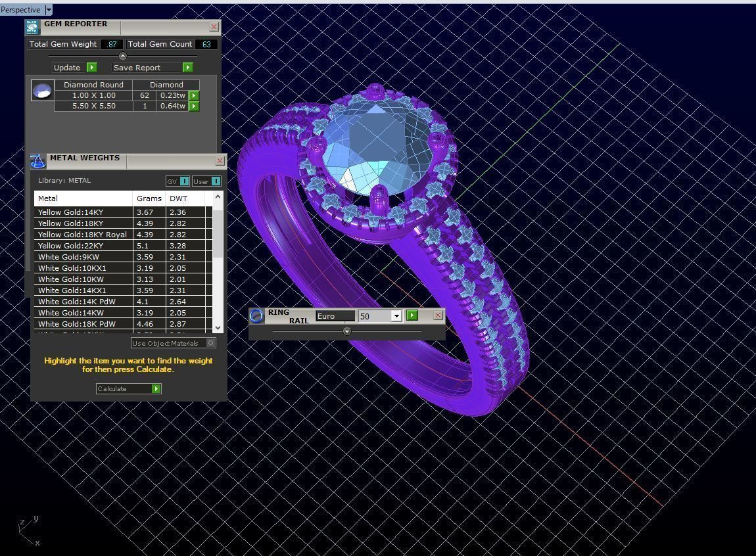This screenshot has width=756, height=556.
Task: Select the 5.50 X 5.50 gem size cell
Action: 93,106
